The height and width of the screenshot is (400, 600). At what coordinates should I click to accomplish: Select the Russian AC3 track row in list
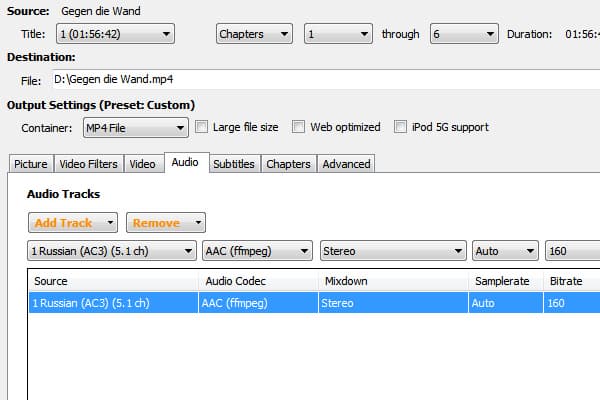point(315,303)
